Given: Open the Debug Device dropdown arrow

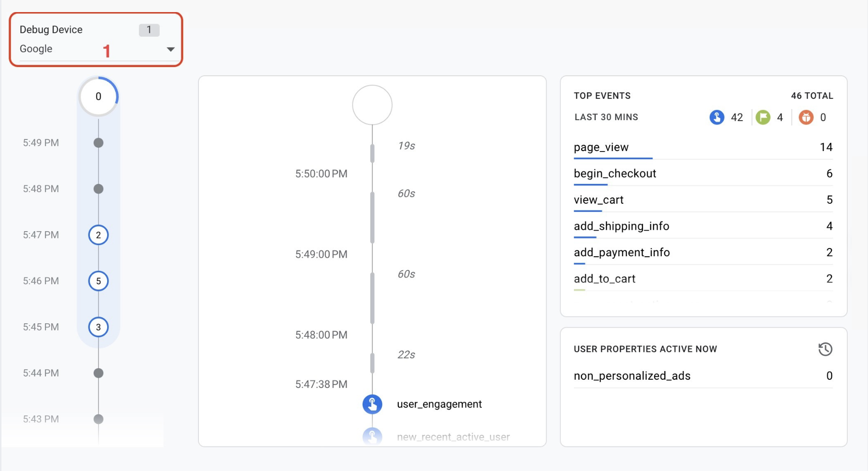Looking at the screenshot, I should [170, 49].
